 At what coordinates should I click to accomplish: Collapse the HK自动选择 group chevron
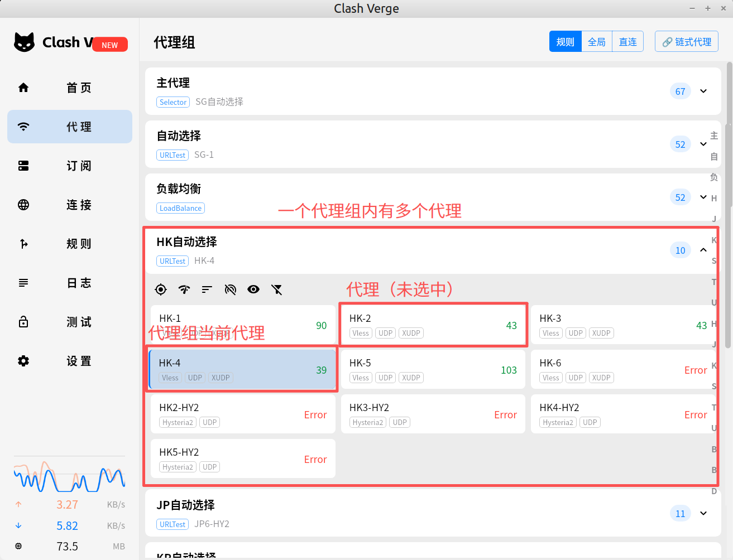click(x=703, y=250)
